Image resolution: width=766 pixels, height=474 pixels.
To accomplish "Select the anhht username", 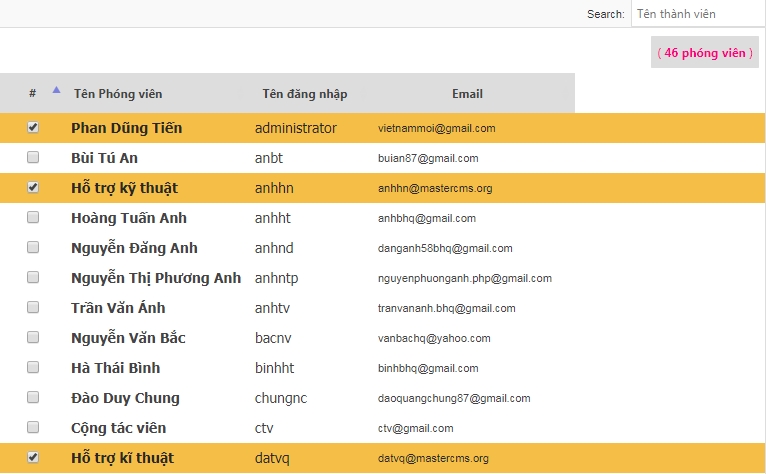I will pyautogui.click(x=273, y=218).
